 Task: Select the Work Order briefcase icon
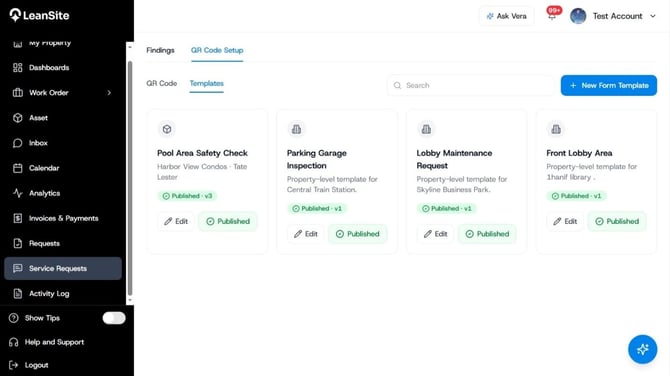18,93
